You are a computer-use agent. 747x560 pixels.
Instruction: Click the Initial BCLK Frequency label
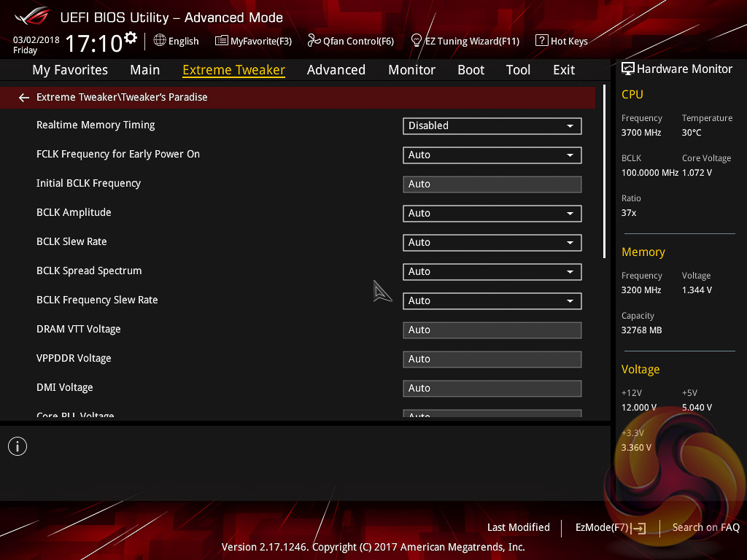(88, 183)
